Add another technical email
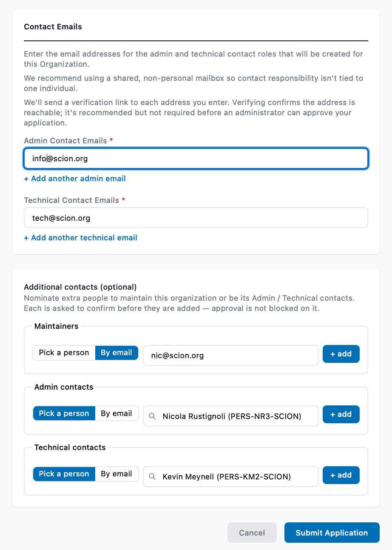Viewport: 392px width, 550px height. pyautogui.click(x=80, y=238)
